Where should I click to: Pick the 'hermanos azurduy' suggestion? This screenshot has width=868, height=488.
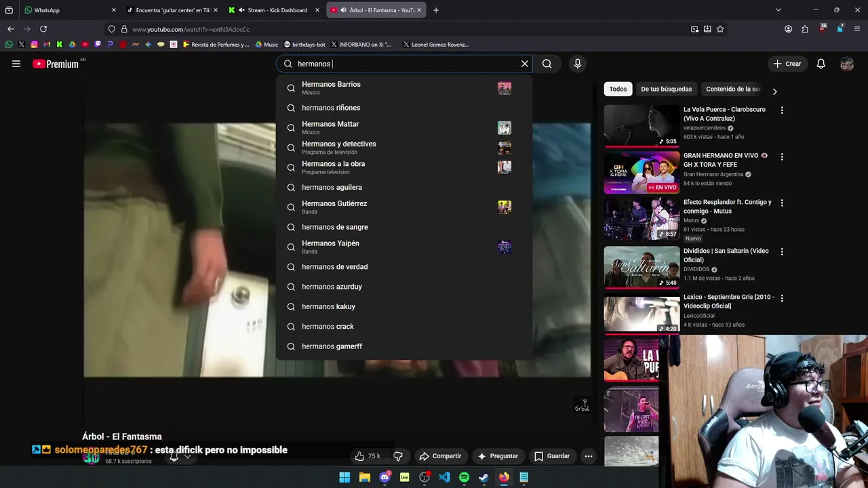click(403, 287)
